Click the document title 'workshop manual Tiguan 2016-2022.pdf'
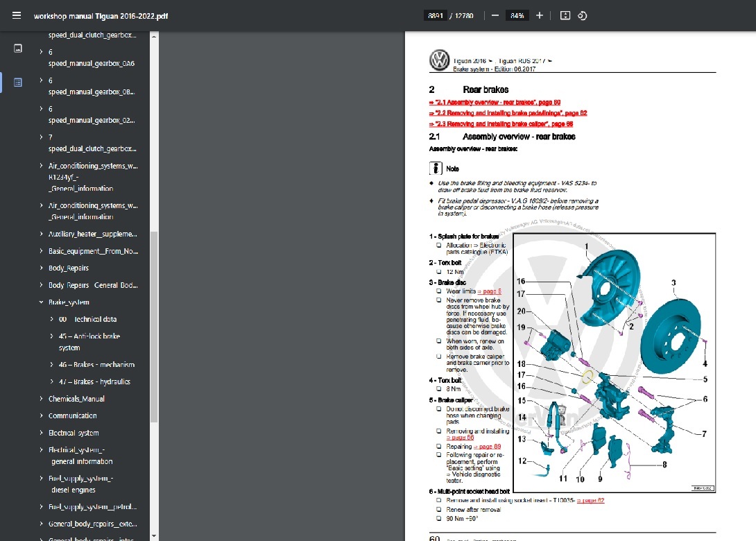 coord(101,16)
